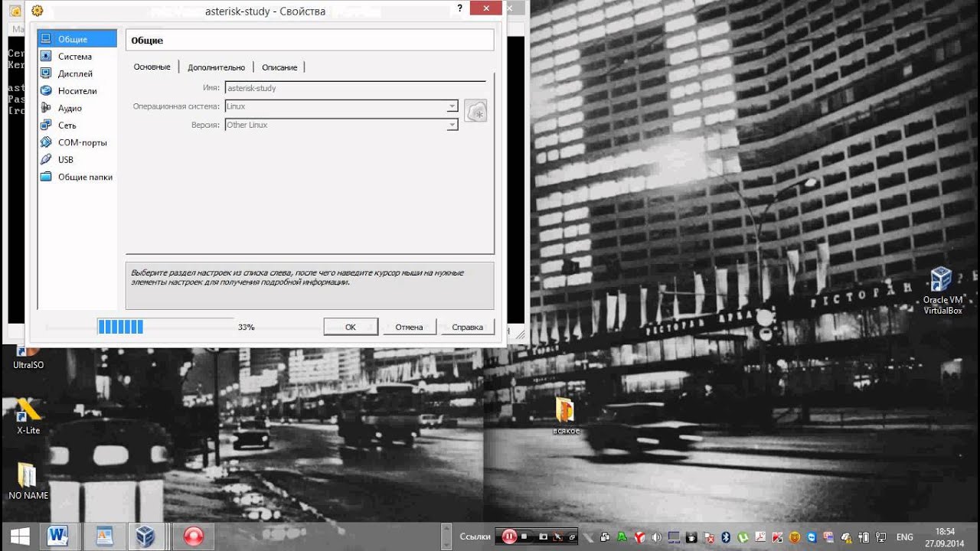This screenshot has width=980, height=551.
Task: Click the Отмена button
Action: (x=409, y=327)
